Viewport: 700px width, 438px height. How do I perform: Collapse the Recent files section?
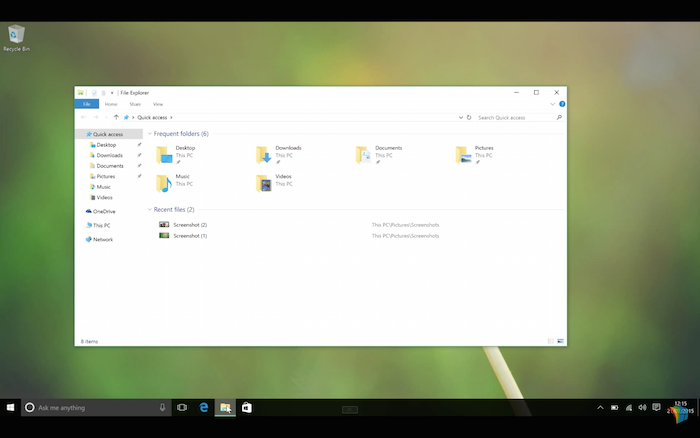(x=149, y=210)
